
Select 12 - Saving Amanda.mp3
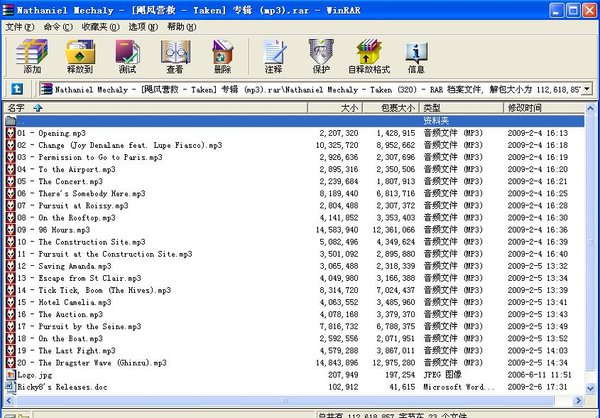[x=64, y=266]
